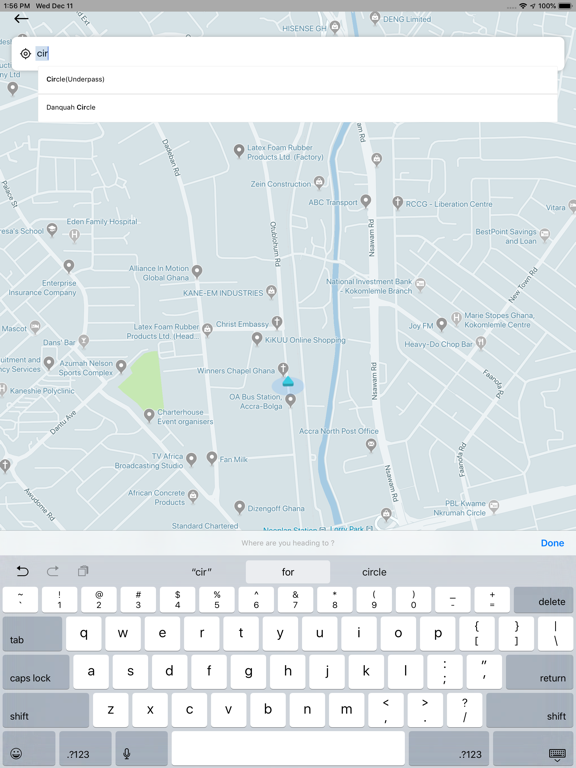Choose the "circle" keyboard suggestion
This screenshot has height=768, width=576.
coord(374,572)
